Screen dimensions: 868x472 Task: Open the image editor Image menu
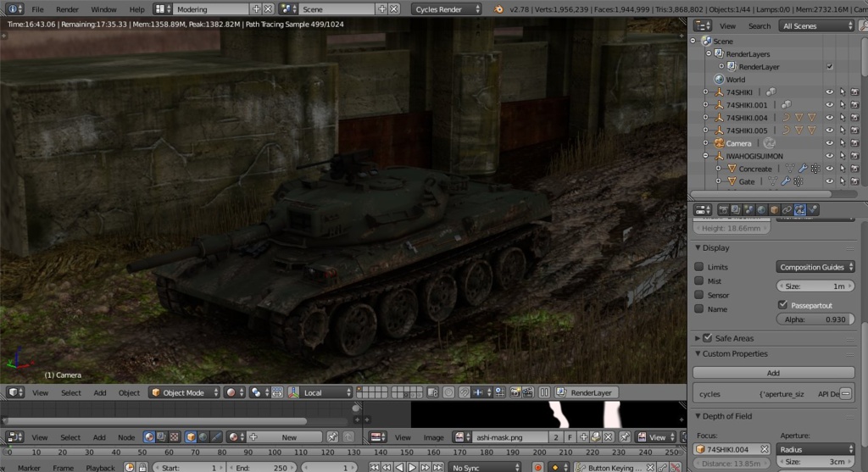pos(433,437)
